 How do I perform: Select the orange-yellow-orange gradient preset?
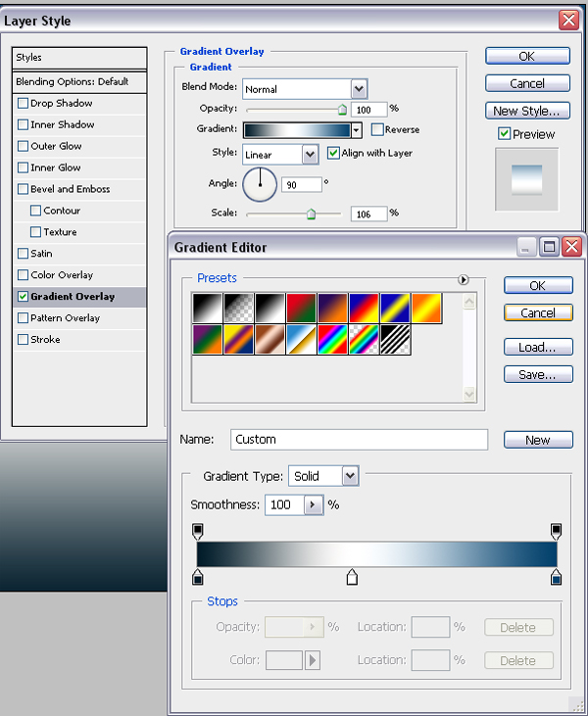coord(426,309)
